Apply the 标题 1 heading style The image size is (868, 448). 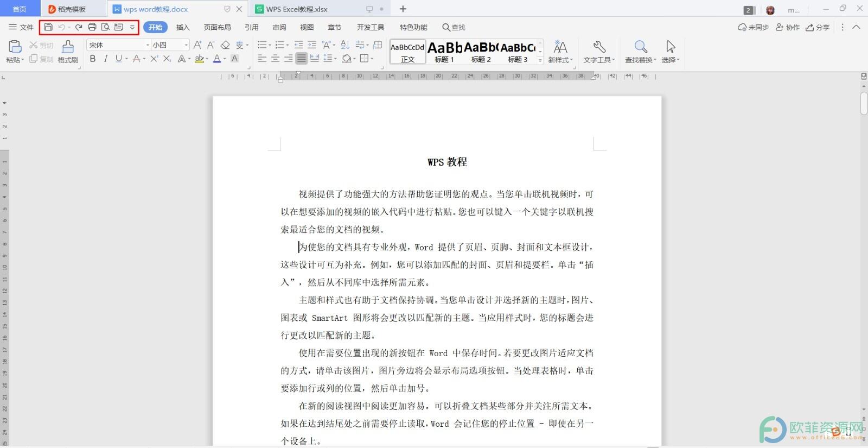[444, 52]
